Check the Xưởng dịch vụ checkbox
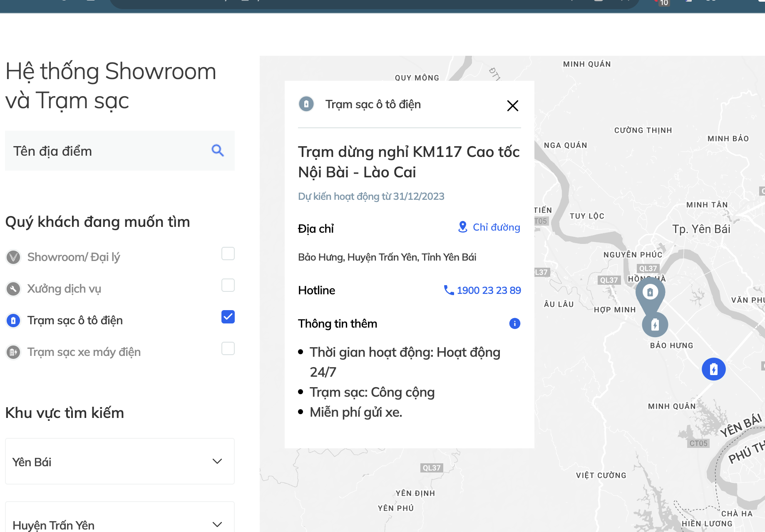This screenshot has width=765, height=532. pos(228,285)
